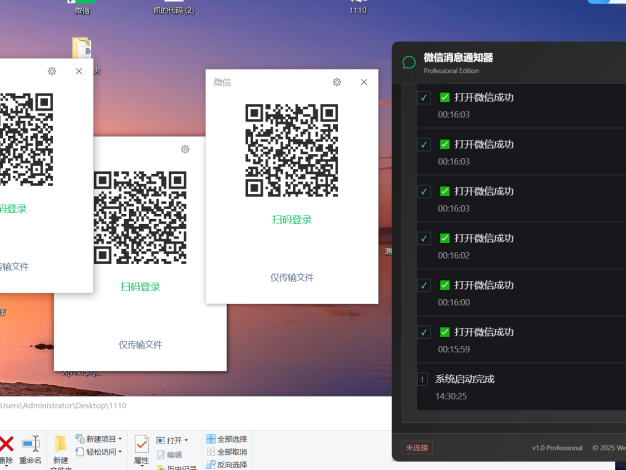Click 仅传输文件 in the middle login window
Screen dimensions: 626x470
pyautogui.click(x=140, y=345)
